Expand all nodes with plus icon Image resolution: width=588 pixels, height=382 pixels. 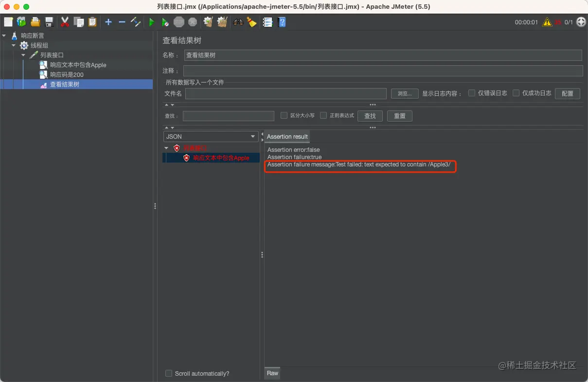click(x=108, y=22)
